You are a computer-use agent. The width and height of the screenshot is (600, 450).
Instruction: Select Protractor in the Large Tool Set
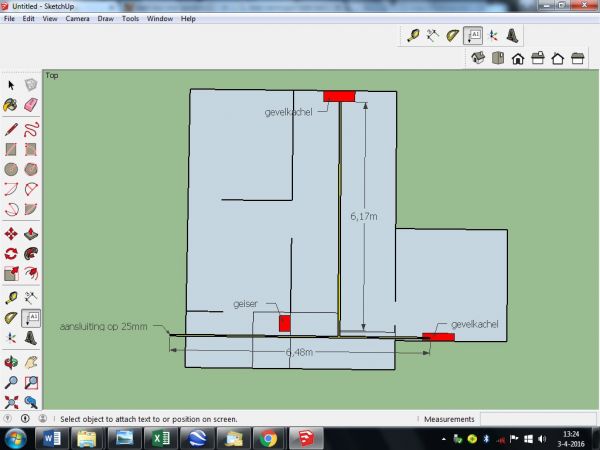click(11, 318)
